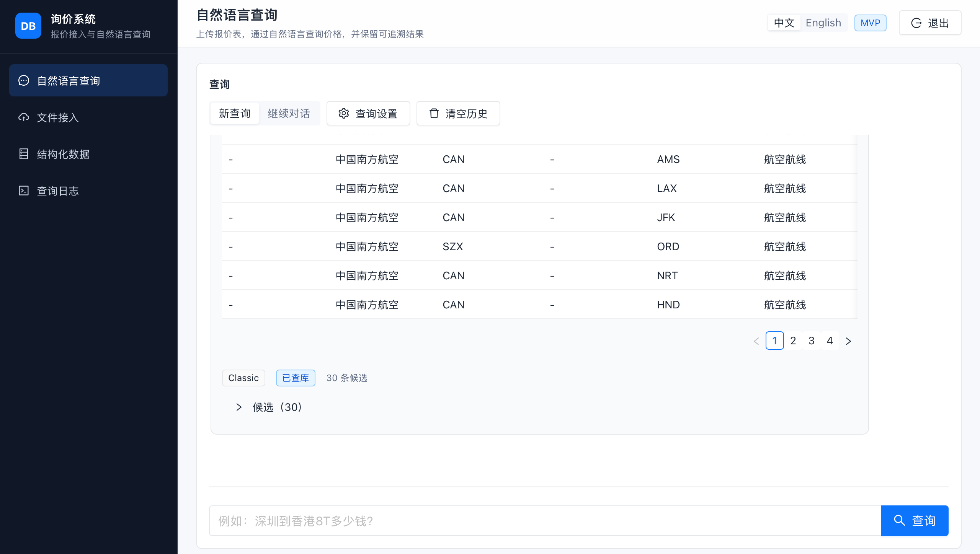
Task: Select the 新查询 tab
Action: [235, 113]
